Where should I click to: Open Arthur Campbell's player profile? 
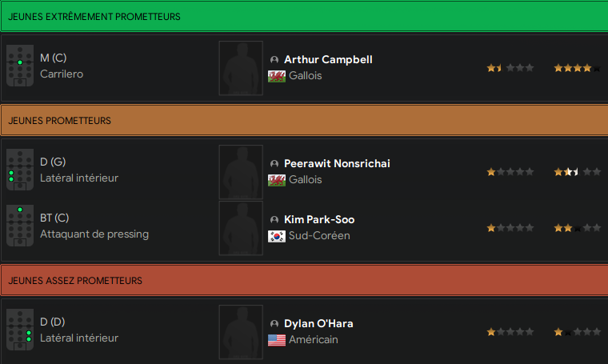click(328, 60)
